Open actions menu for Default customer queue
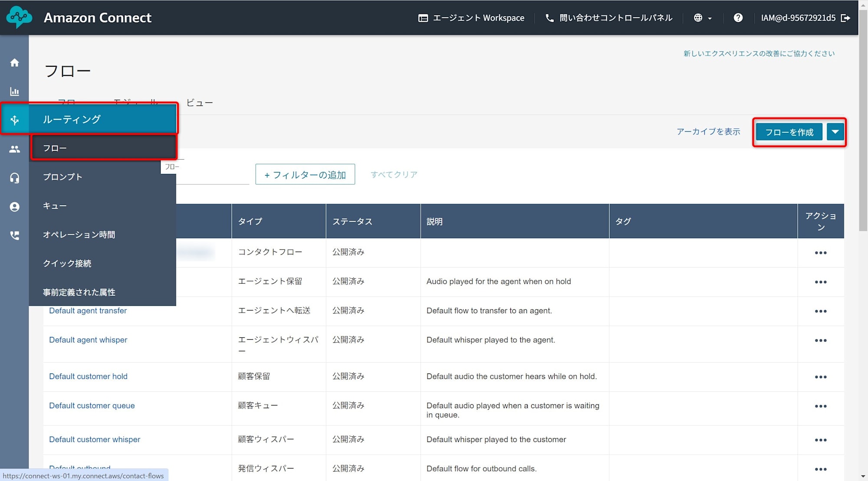The image size is (868, 481). click(820, 406)
